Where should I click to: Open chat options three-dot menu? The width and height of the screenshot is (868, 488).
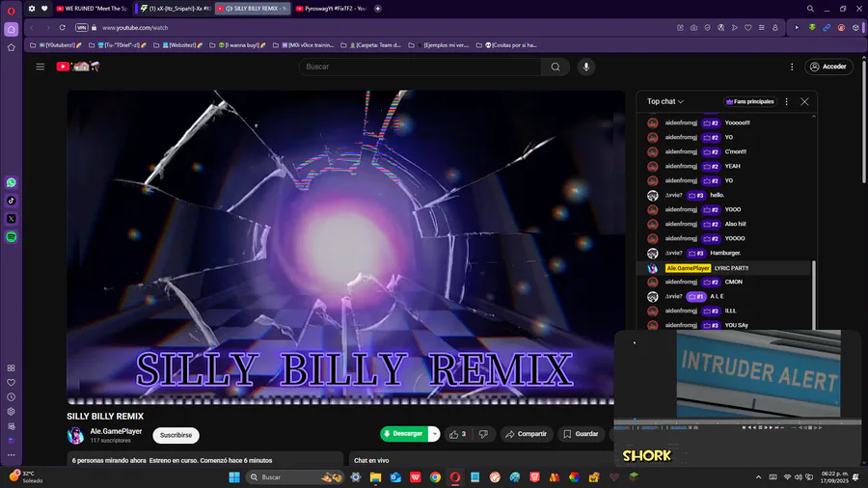point(787,102)
